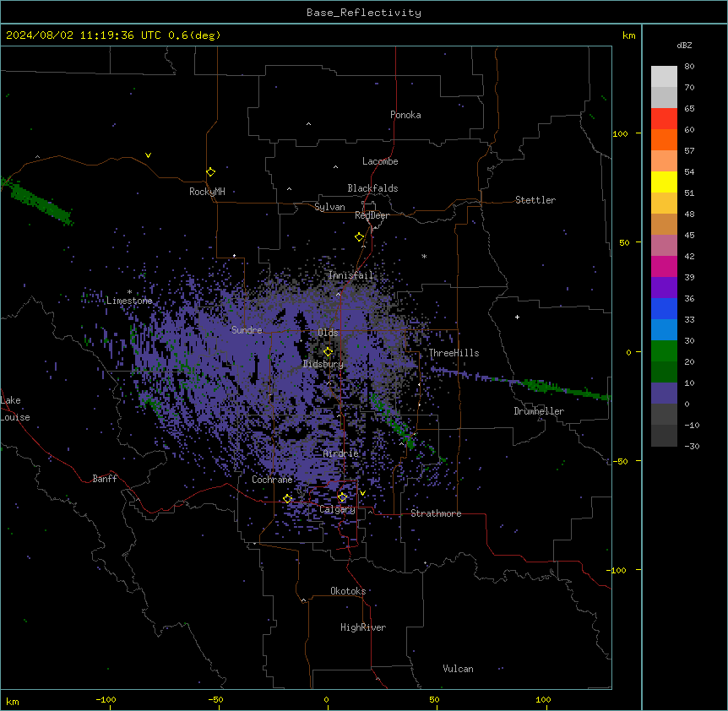Pick the grey 65–70 dBZ swatch
The width and height of the screenshot is (728, 711).
tap(664, 97)
